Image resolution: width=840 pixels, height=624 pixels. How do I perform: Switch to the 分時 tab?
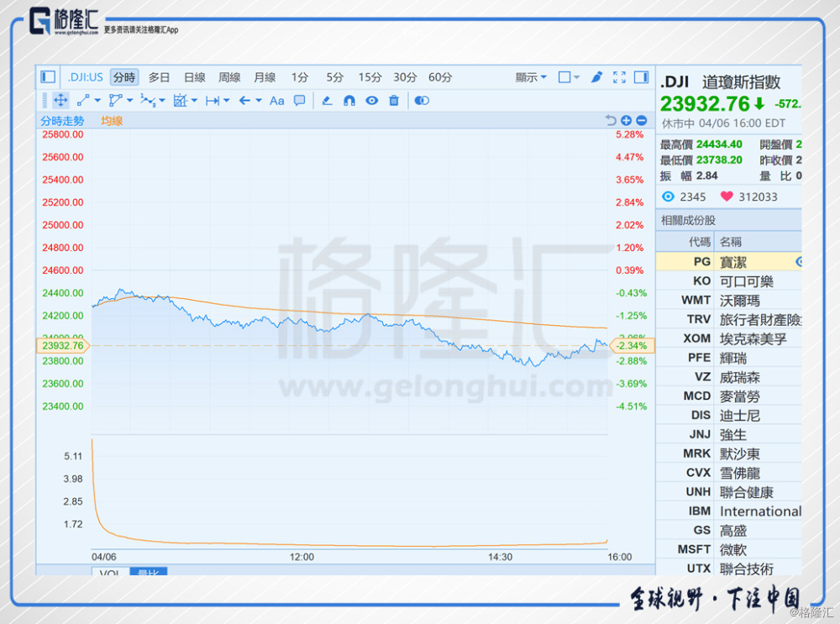click(x=124, y=77)
